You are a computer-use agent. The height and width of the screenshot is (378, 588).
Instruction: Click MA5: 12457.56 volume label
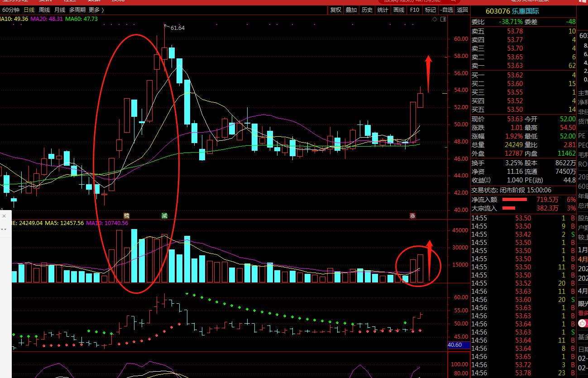coord(63,223)
